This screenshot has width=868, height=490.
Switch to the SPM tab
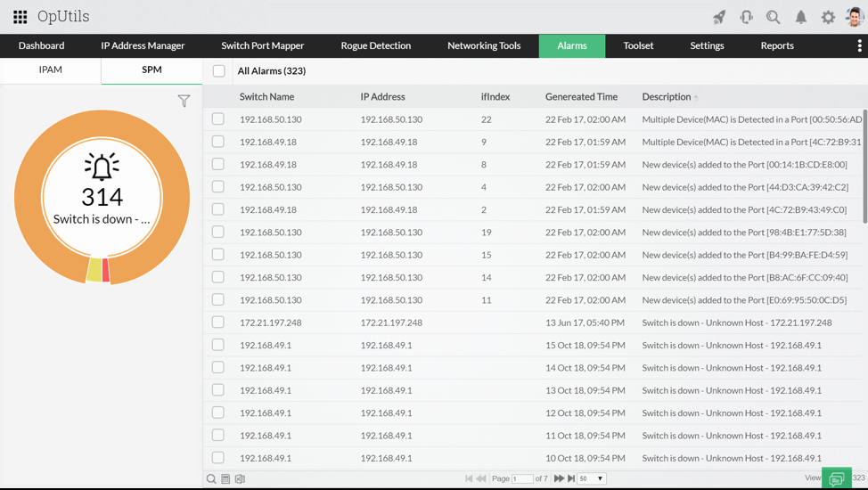(151, 70)
